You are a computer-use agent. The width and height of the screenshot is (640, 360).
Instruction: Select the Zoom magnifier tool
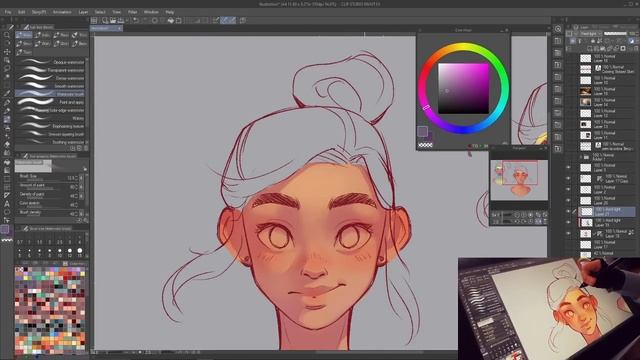pyautogui.click(x=7, y=35)
